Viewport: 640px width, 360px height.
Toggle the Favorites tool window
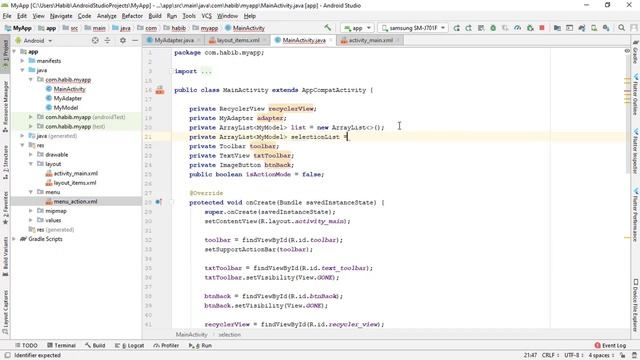click(5, 208)
